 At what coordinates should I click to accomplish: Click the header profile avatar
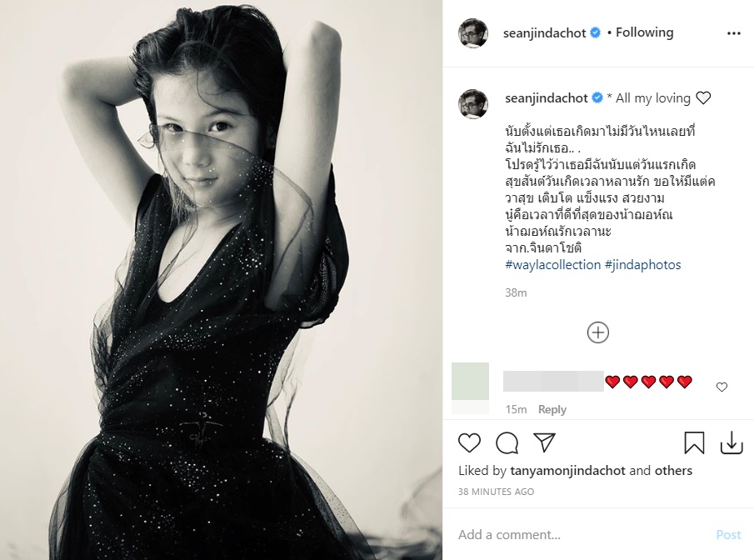click(473, 33)
